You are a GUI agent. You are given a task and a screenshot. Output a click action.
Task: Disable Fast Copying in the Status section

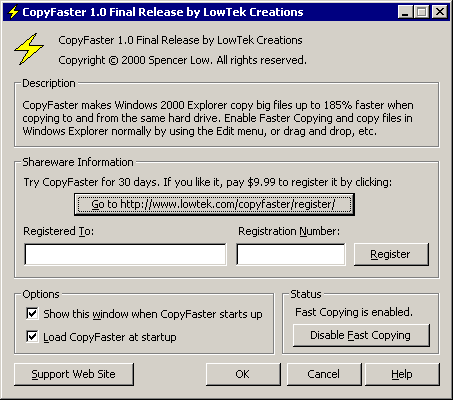361,335
